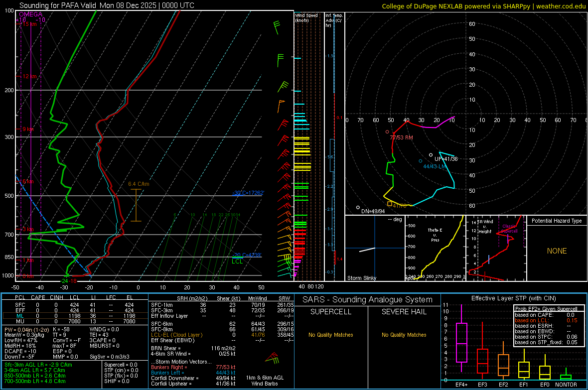Image resolution: width=588 pixels, height=390 pixels.
Task: Click the Bunkers Right = 77/53 kt line
Action: [x=193, y=368]
